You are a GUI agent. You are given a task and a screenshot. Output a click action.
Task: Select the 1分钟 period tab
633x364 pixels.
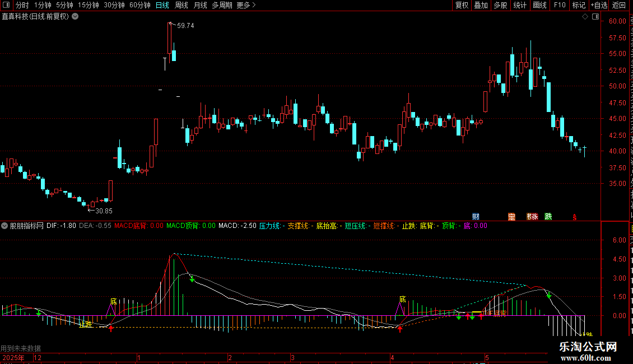43,5
